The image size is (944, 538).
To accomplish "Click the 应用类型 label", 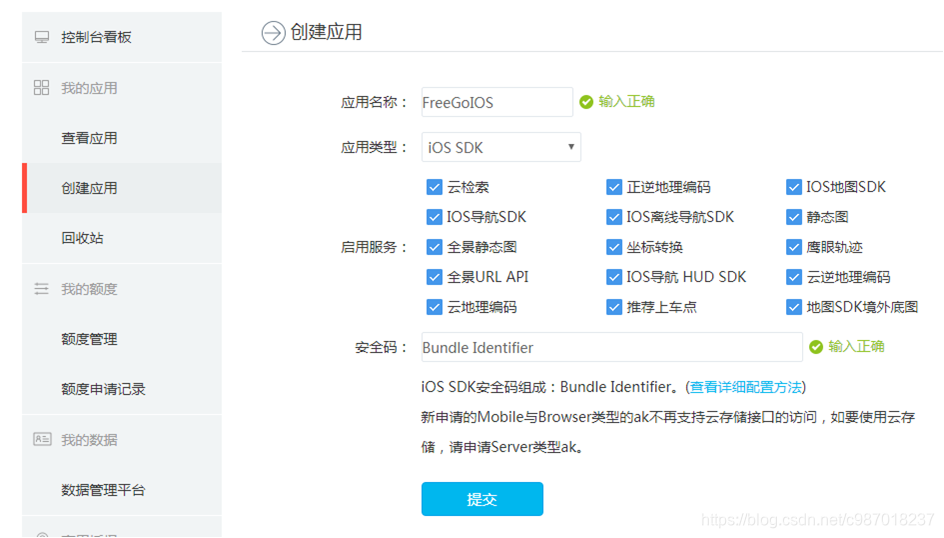I will point(374,147).
